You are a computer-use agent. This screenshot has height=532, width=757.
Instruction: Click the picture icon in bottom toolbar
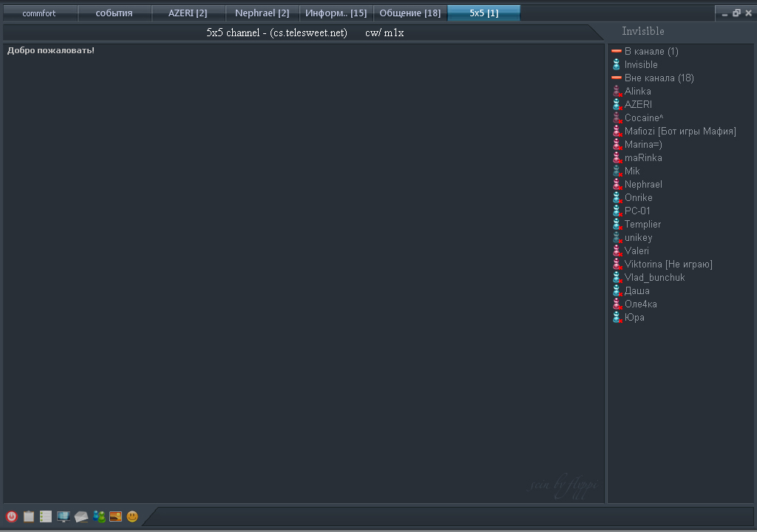(115, 516)
